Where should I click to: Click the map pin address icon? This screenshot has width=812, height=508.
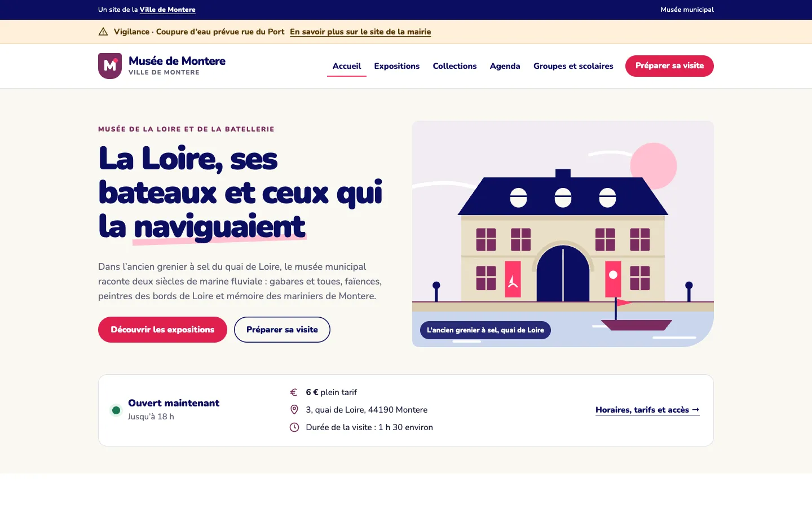pos(294,410)
